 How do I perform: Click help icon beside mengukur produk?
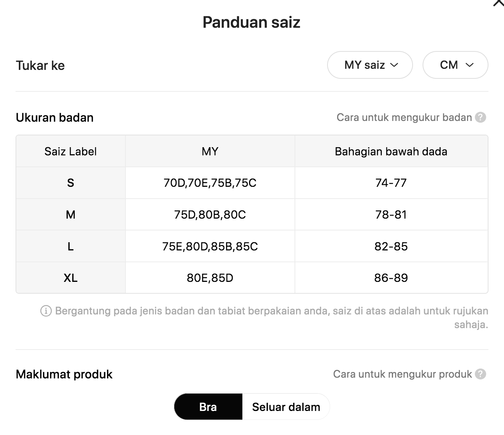click(480, 374)
